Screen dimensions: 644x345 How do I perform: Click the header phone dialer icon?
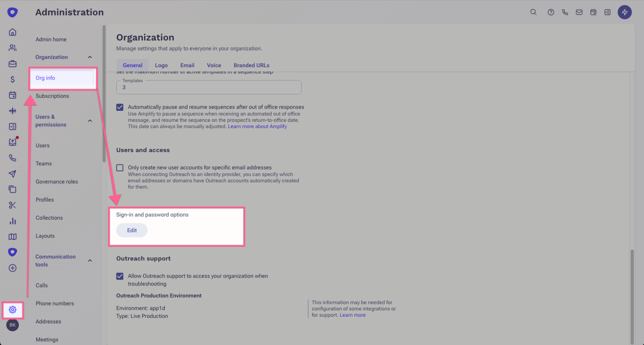click(x=565, y=12)
